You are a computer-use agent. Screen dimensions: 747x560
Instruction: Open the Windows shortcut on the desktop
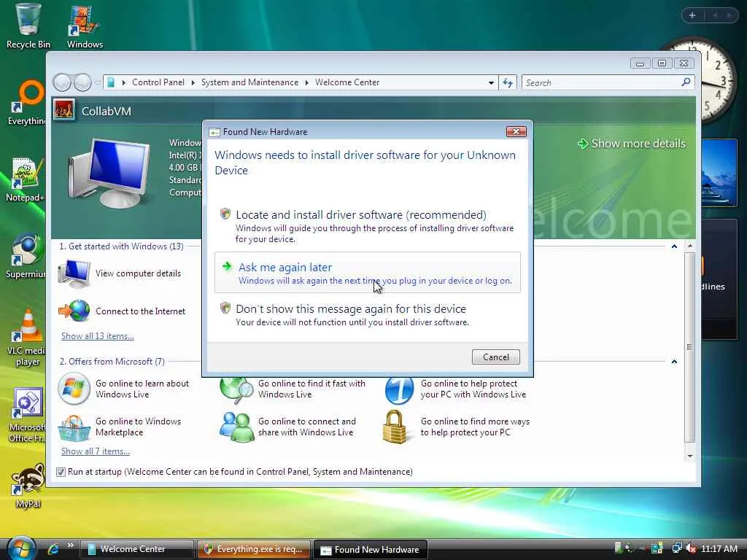pyautogui.click(x=85, y=26)
